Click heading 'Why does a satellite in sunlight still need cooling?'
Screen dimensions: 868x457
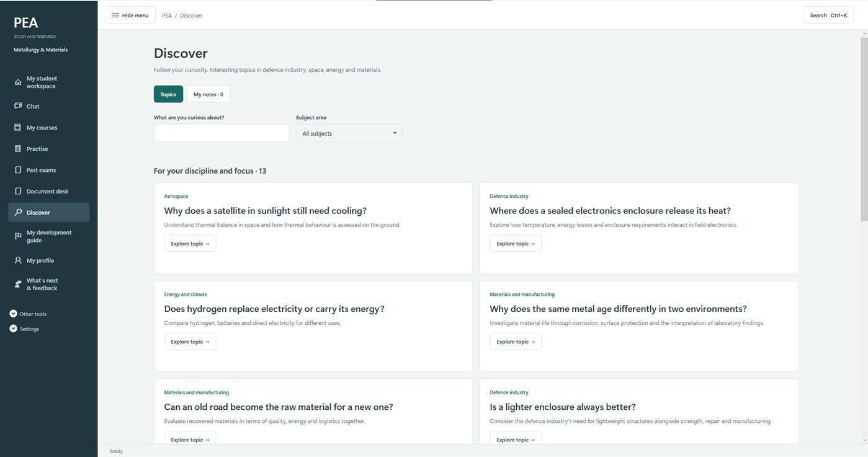pos(266,211)
